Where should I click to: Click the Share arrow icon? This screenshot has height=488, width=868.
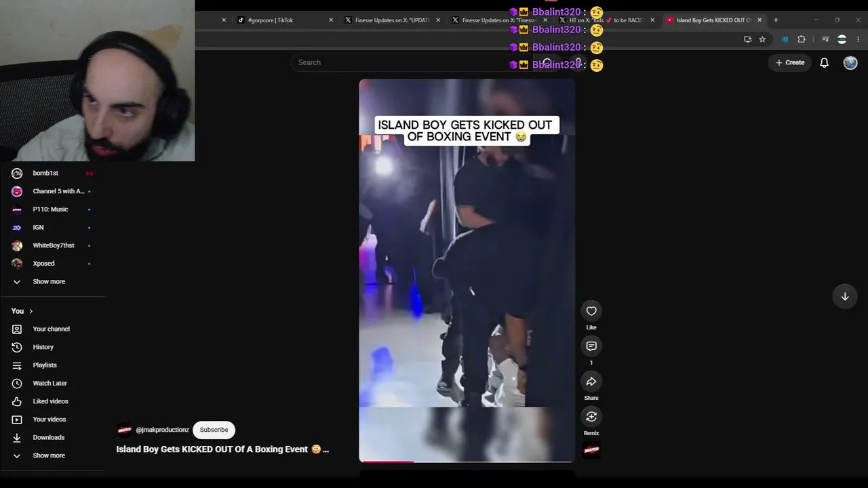[x=591, y=382]
